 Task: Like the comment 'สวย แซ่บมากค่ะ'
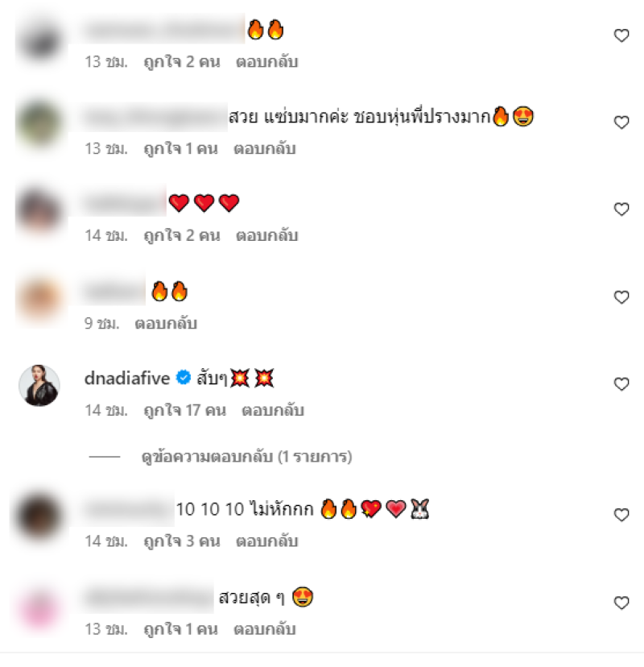pyautogui.click(x=621, y=122)
